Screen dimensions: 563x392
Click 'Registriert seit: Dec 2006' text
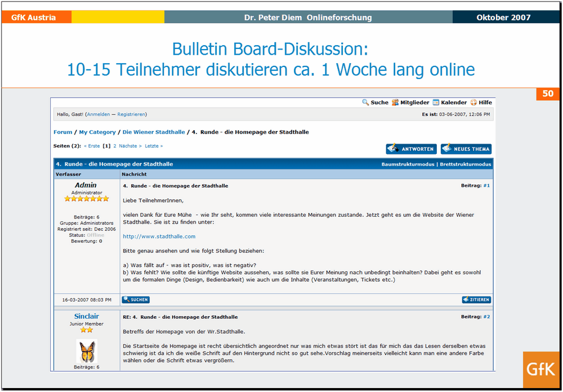pos(87,229)
